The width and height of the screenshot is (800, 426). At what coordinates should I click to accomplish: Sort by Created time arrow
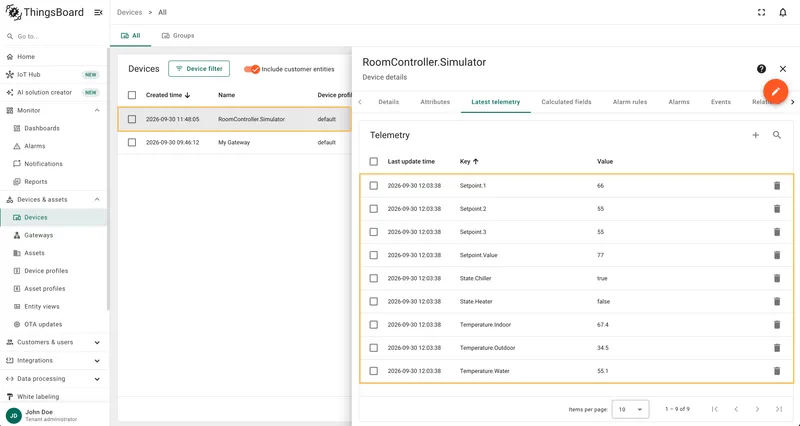tap(188, 95)
